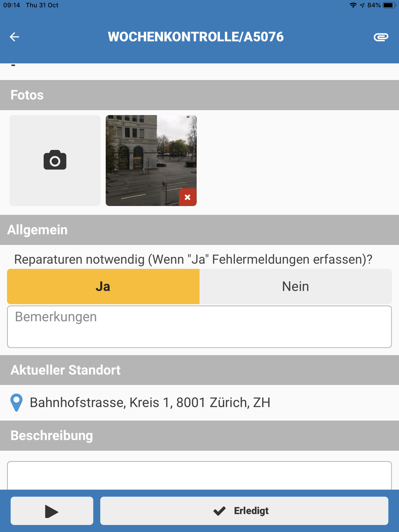Tap the Fotos section header
This screenshot has height=532, width=399.
coord(27,95)
